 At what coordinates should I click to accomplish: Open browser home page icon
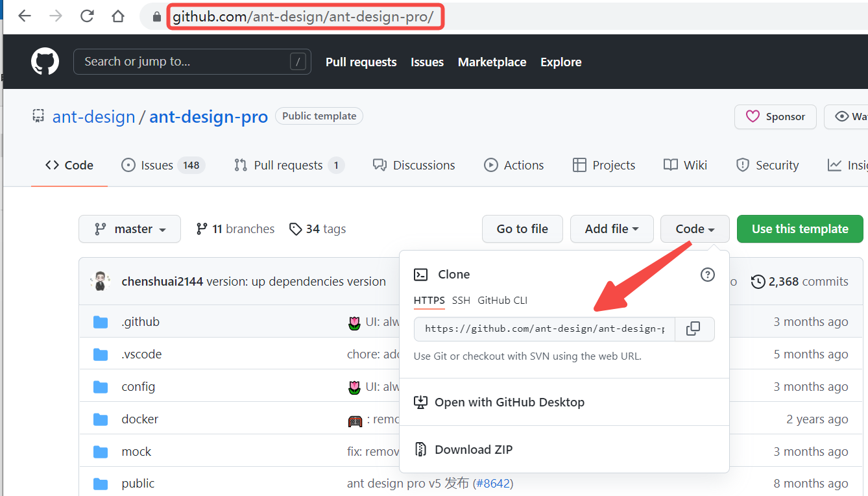click(117, 16)
